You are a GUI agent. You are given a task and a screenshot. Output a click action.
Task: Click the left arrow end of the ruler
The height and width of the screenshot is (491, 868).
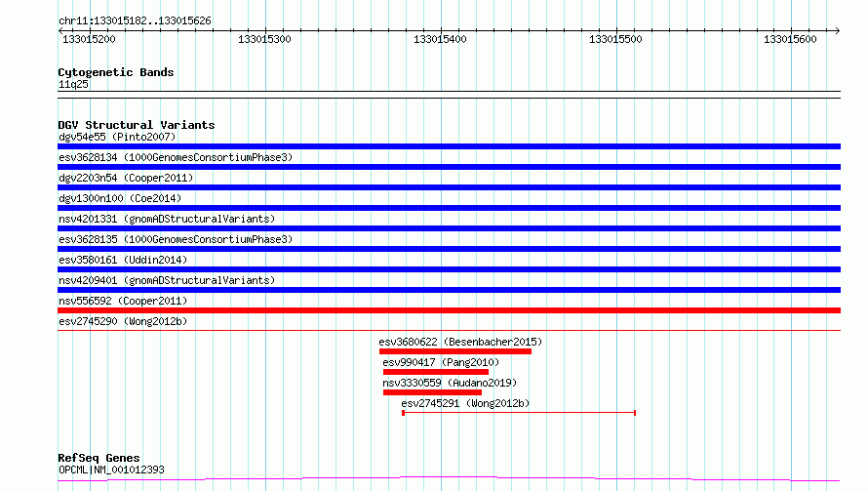(60, 30)
